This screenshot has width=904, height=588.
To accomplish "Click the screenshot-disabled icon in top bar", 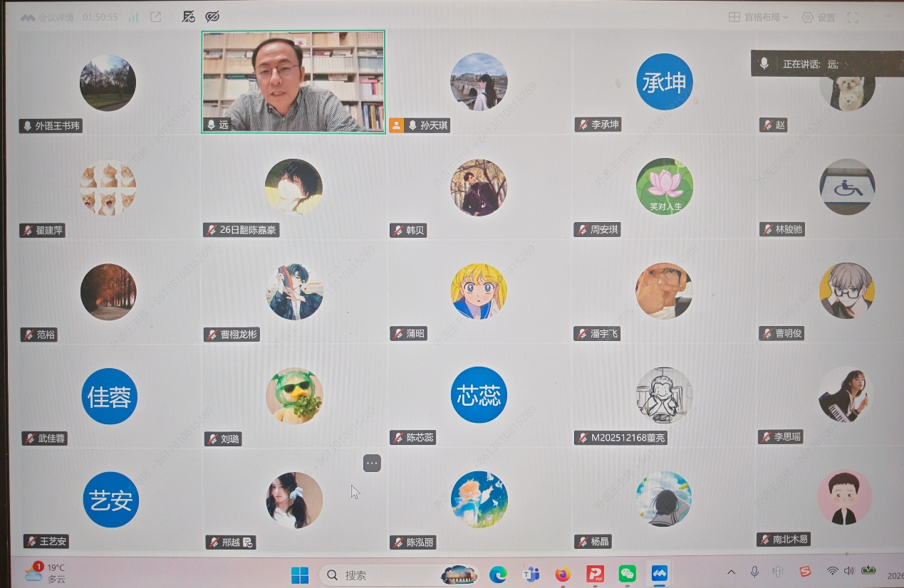I will click(189, 16).
